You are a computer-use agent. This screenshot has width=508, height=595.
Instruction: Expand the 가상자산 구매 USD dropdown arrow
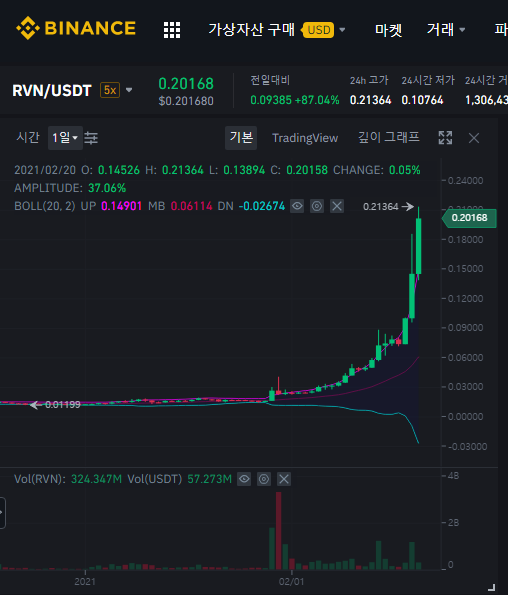pyautogui.click(x=342, y=30)
